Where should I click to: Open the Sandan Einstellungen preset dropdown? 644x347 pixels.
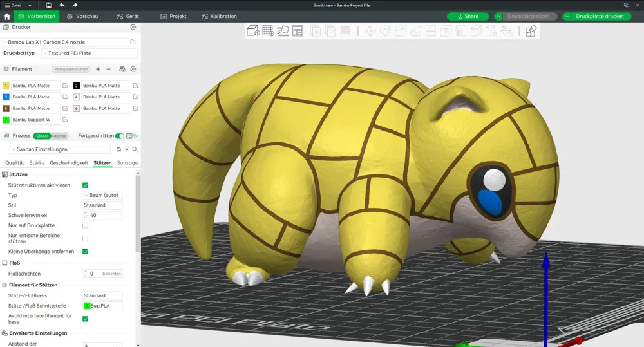tap(61, 149)
